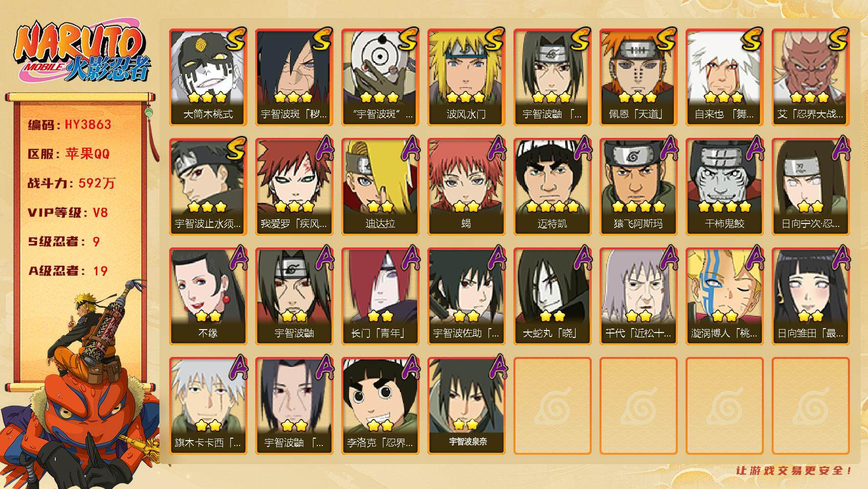Open the 佩恩「天道」 ninja card
The image size is (868, 489).
[638, 77]
